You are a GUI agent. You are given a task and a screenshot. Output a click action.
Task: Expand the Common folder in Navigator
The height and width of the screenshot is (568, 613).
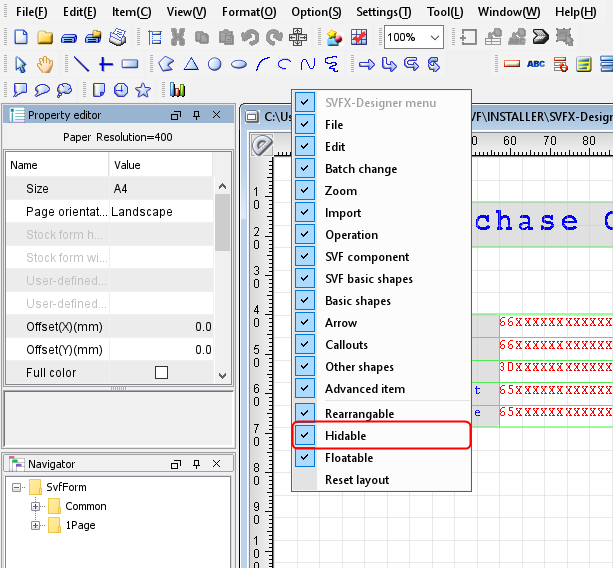tap(36, 506)
